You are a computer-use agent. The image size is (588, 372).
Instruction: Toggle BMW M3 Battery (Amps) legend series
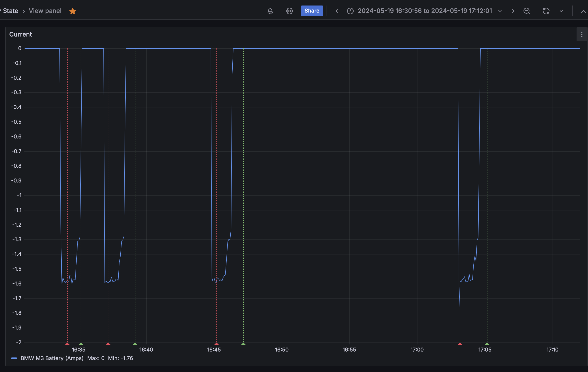52,358
